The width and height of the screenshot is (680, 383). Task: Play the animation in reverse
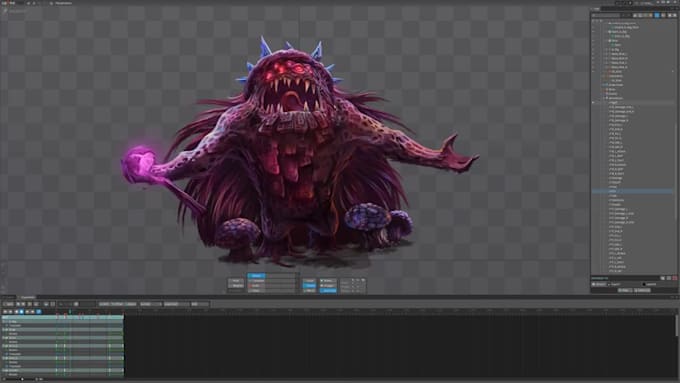pyautogui.click(x=16, y=312)
